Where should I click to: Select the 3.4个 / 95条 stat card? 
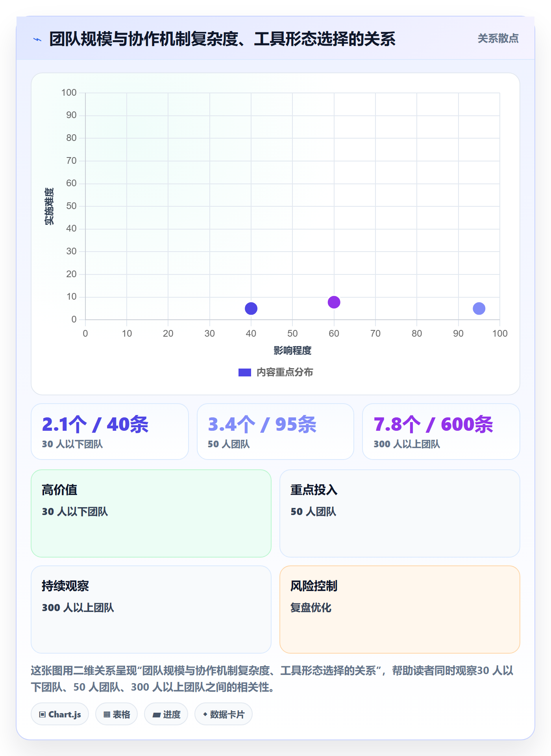pyautogui.click(x=275, y=432)
